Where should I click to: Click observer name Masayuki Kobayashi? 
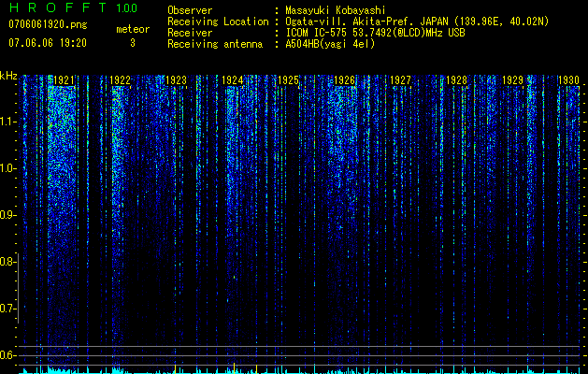[336, 10]
